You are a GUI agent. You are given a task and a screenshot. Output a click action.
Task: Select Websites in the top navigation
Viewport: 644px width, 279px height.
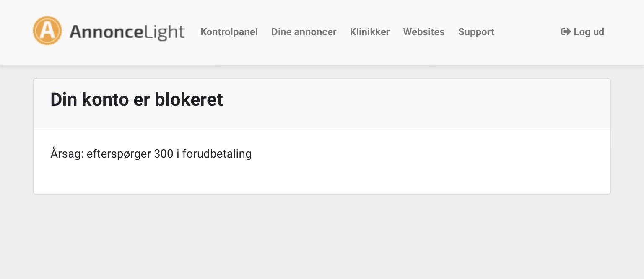point(424,32)
